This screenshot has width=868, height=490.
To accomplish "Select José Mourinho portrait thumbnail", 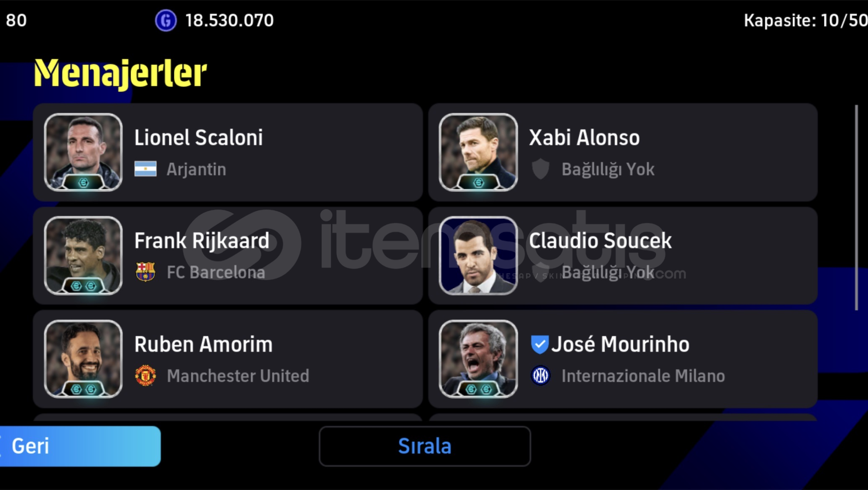I will (478, 359).
